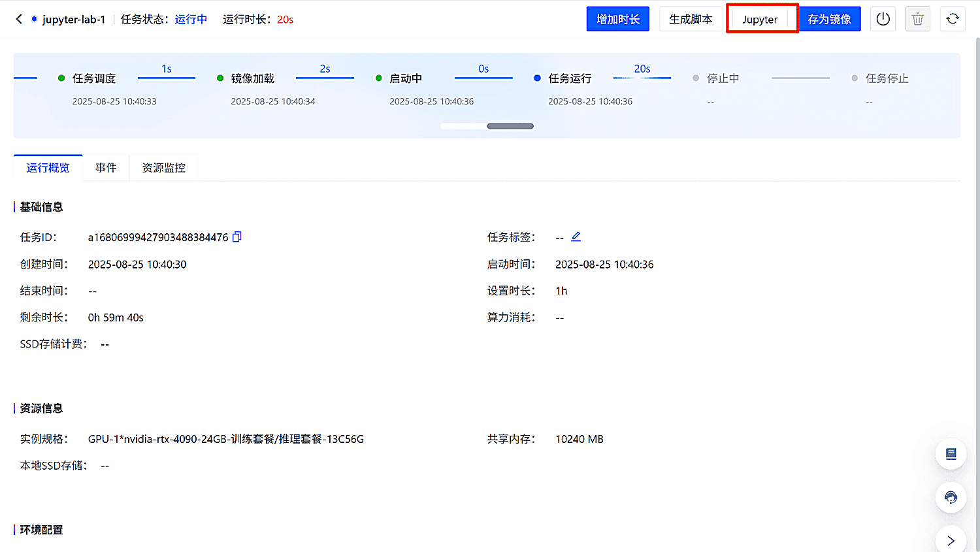Click the GPU instance spec text
The height and width of the screenshot is (552, 980).
[226, 439]
